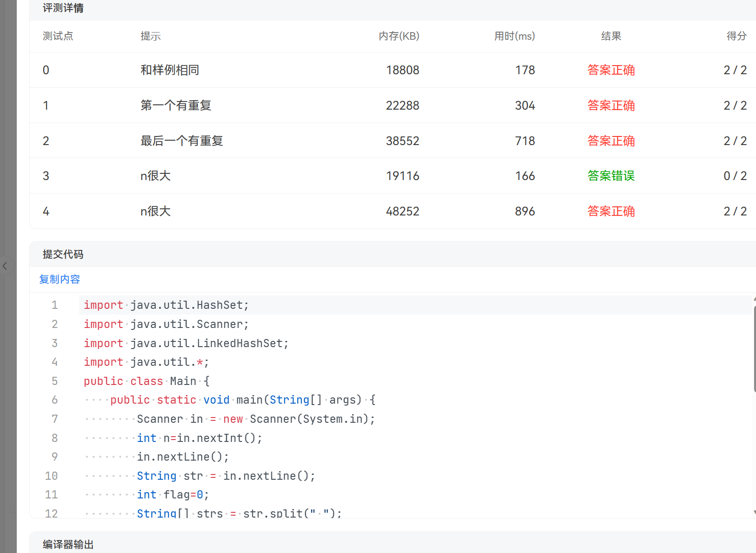Click the 测试点 column header
Viewport: 756px width, 553px height.
57,36
